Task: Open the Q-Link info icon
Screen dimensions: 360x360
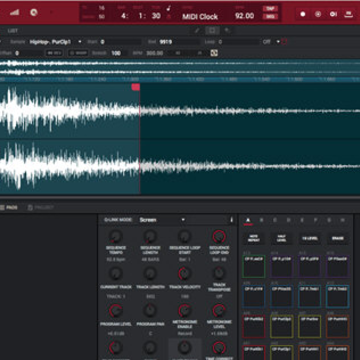Action: click(x=231, y=220)
